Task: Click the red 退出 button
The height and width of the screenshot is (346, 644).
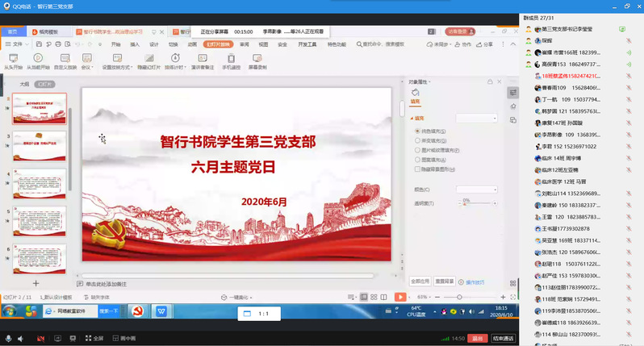Action: 478,338
